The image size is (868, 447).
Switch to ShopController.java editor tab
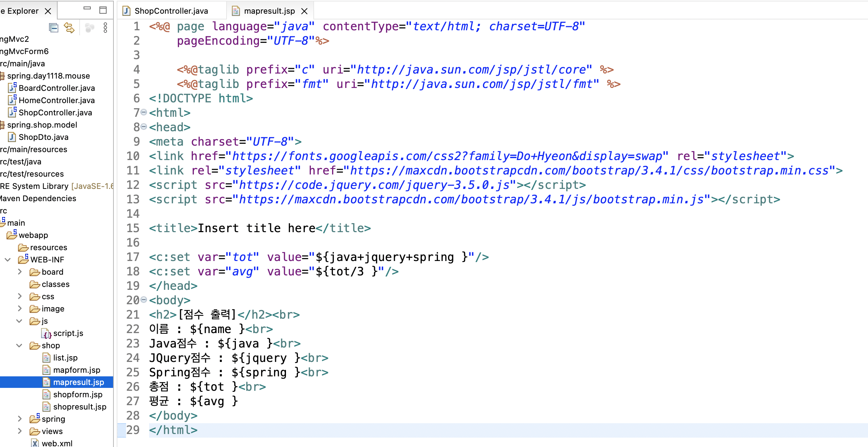tap(171, 11)
